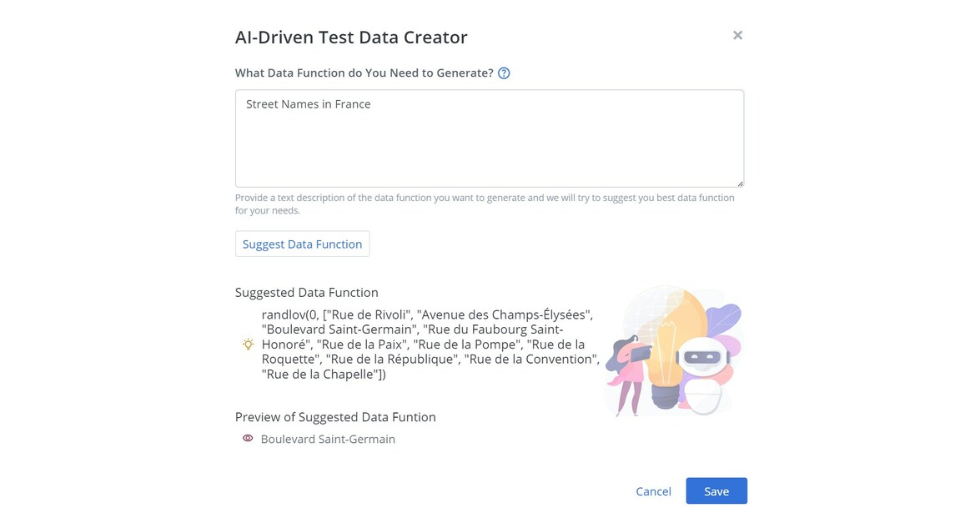Click the What Data Function label
The height and width of the screenshot is (513, 980).
click(363, 73)
